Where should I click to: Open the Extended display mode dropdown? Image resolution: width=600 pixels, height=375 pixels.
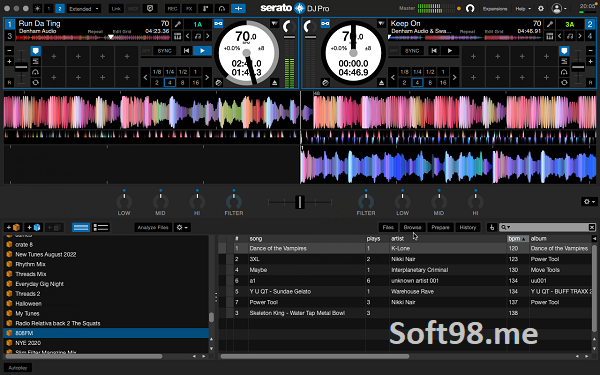pyautogui.click(x=84, y=8)
